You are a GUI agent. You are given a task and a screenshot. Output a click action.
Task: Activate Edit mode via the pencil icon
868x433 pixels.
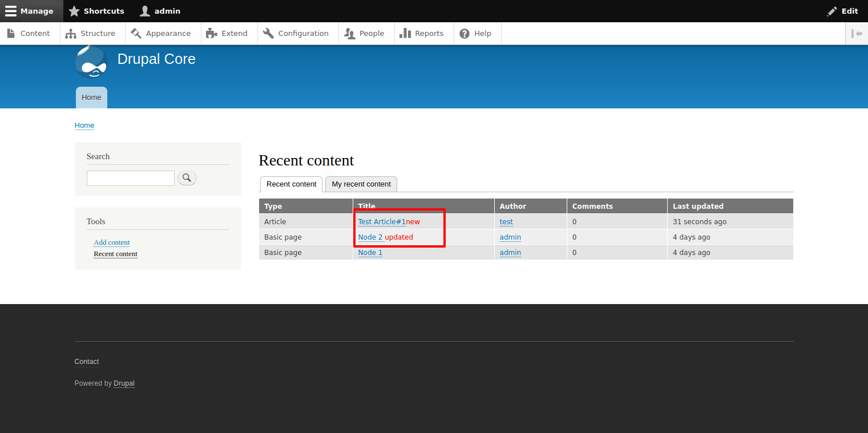point(832,11)
